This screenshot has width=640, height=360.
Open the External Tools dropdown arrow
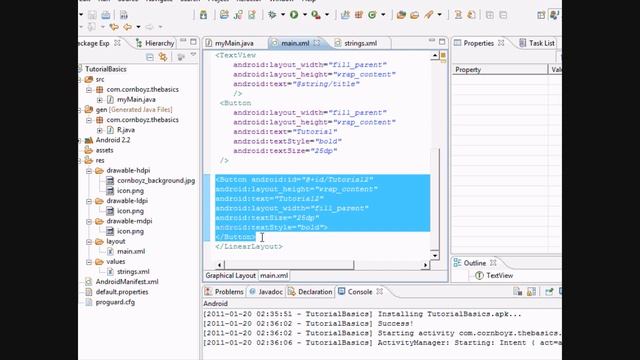coord(327,15)
